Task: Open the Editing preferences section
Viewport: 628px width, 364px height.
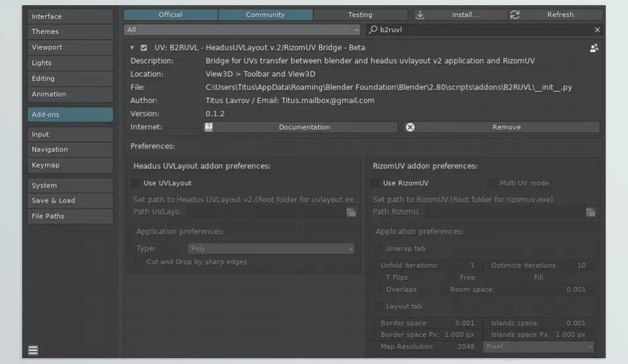Action: point(71,78)
